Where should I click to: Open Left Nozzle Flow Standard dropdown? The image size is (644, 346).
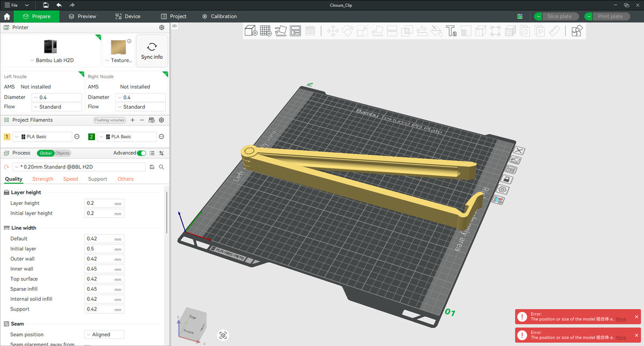pyautogui.click(x=57, y=107)
